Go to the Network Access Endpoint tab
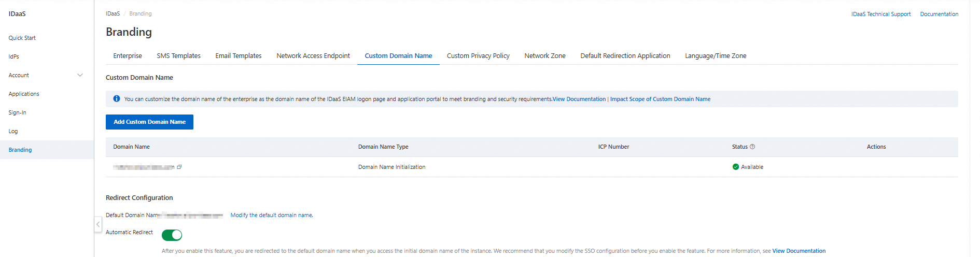 point(313,56)
